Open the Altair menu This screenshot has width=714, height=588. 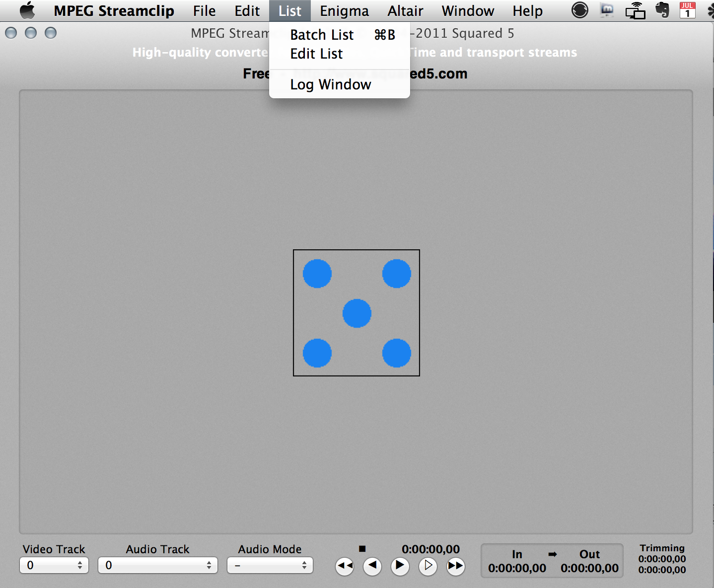pyautogui.click(x=405, y=11)
